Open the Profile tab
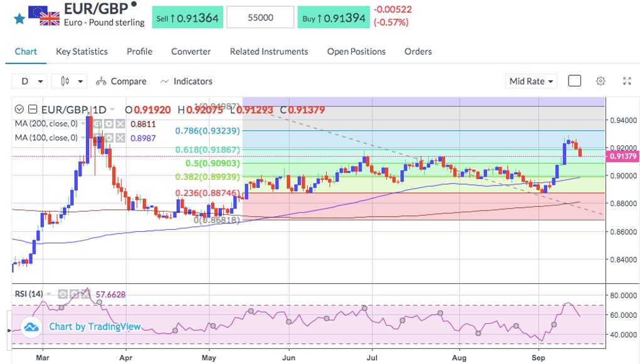 click(140, 51)
